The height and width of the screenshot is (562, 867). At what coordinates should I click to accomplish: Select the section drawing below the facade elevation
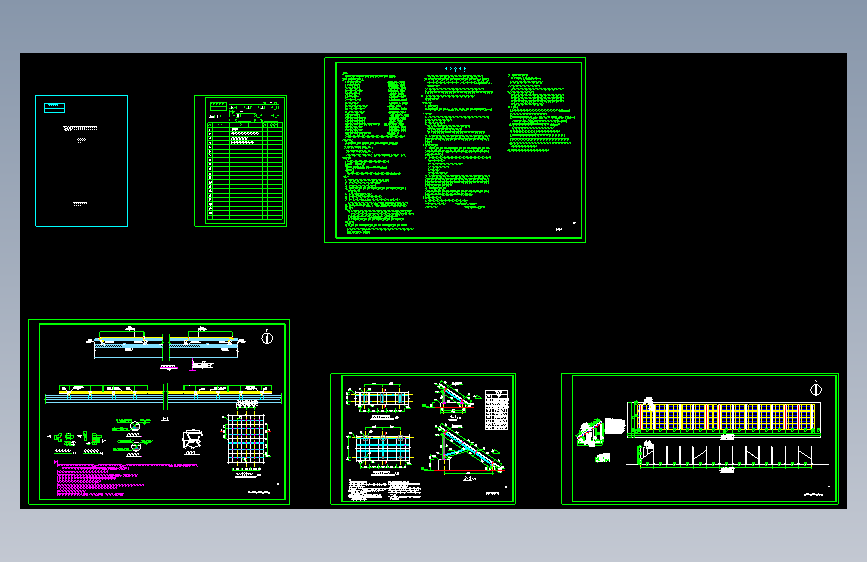(727, 457)
